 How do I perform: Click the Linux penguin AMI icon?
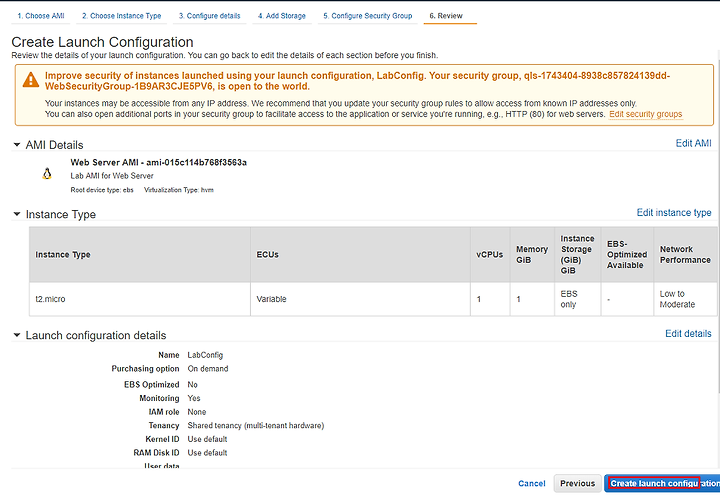click(47, 174)
